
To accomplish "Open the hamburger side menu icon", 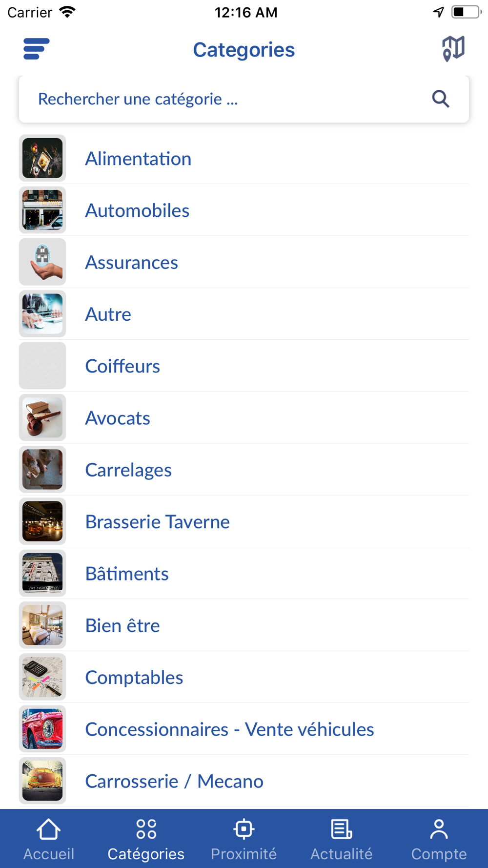I will [x=36, y=49].
